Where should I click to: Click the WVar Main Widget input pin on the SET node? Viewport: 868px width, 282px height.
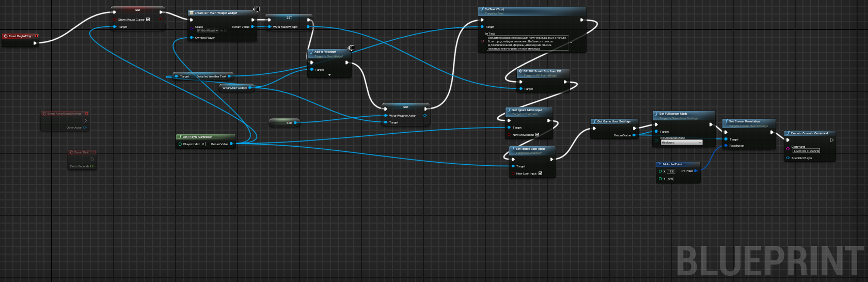tap(270, 27)
